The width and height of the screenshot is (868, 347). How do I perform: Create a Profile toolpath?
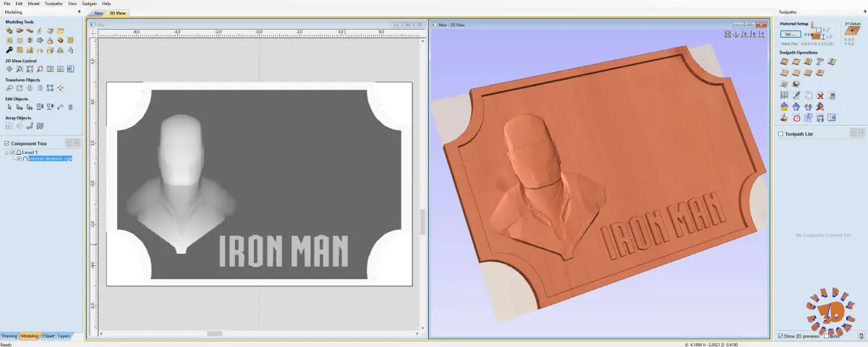coord(784,61)
